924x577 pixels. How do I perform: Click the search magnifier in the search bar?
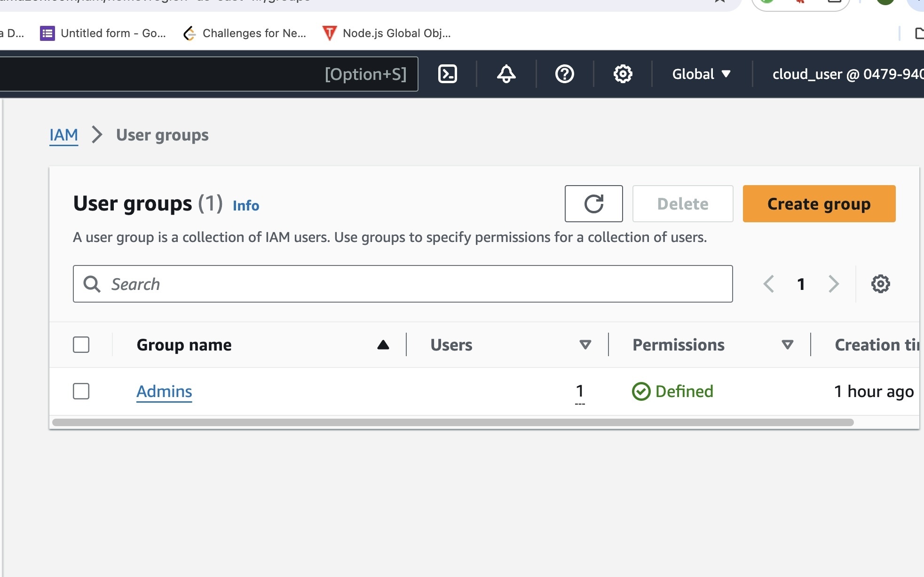pos(93,284)
